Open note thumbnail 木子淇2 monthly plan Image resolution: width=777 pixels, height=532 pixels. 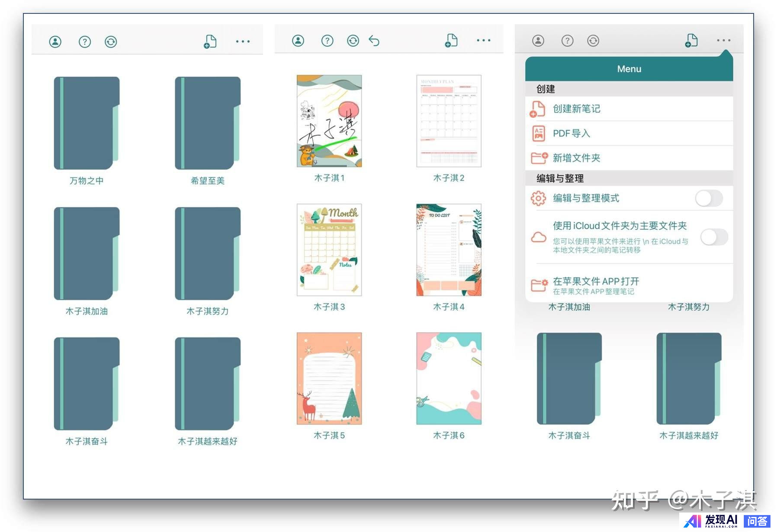(x=449, y=121)
